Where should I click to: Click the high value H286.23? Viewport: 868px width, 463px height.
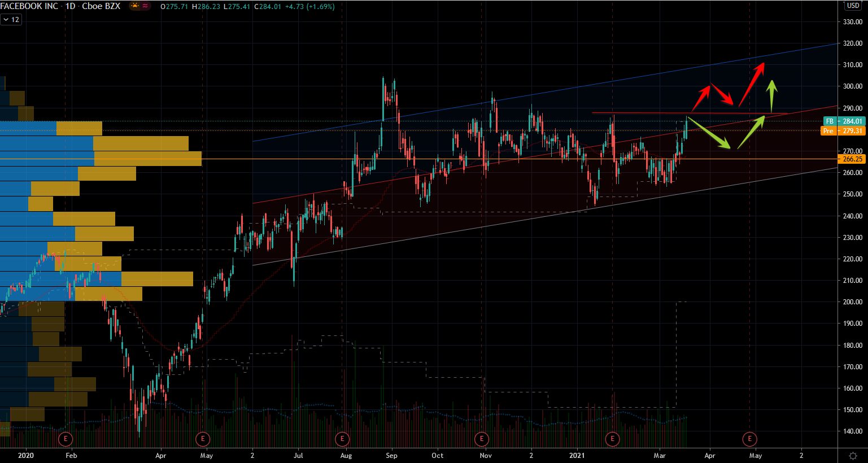[207, 7]
